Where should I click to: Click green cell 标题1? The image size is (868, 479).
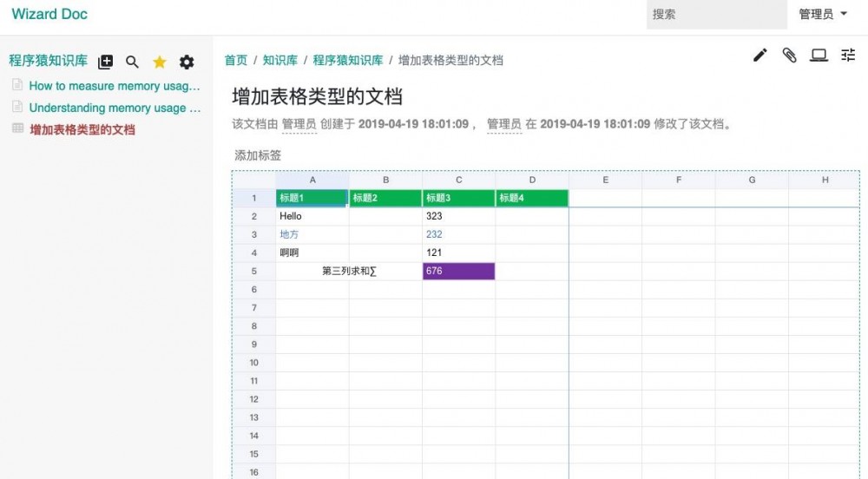pos(312,198)
